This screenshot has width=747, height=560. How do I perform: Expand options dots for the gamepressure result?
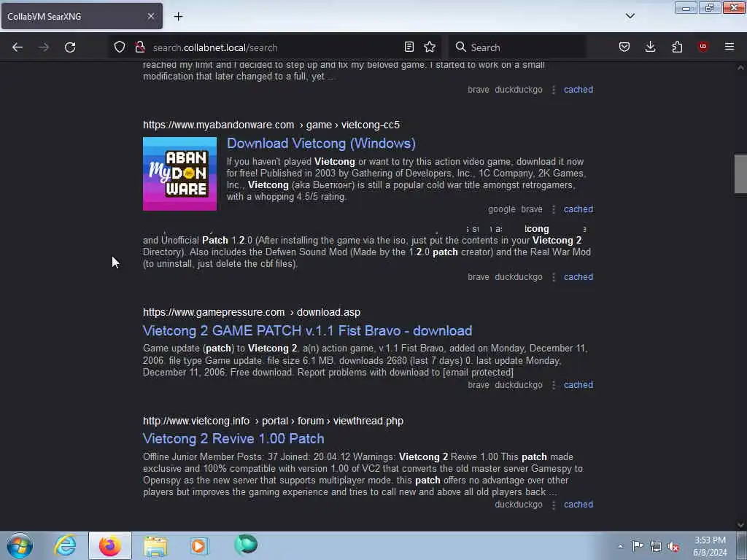tap(553, 385)
